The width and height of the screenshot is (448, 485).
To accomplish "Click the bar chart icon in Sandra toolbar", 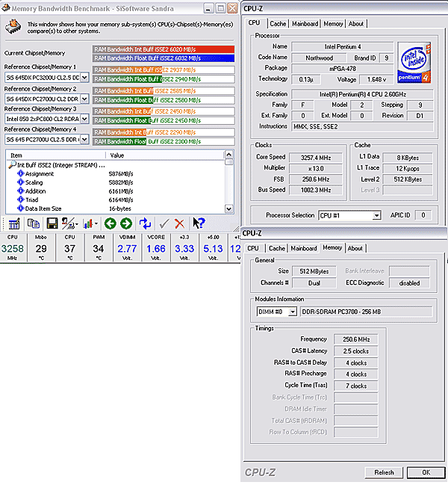I will [88, 223].
